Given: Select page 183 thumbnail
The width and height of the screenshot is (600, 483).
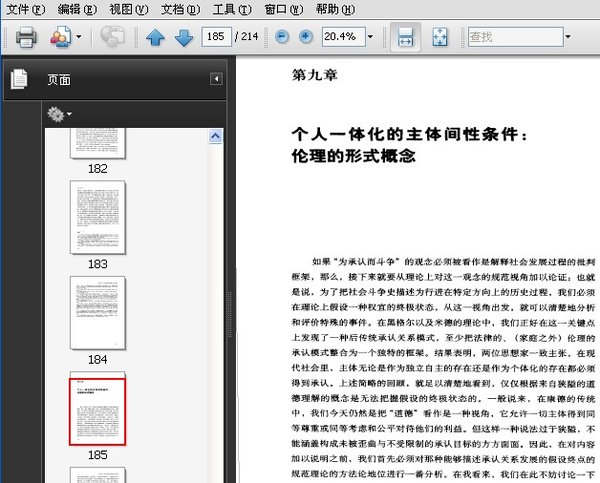Looking at the screenshot, I should [97, 217].
